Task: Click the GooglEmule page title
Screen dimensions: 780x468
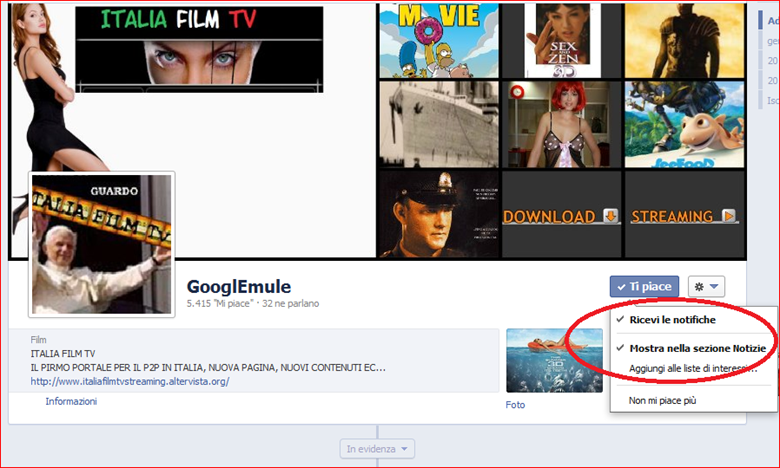Action: click(x=239, y=286)
